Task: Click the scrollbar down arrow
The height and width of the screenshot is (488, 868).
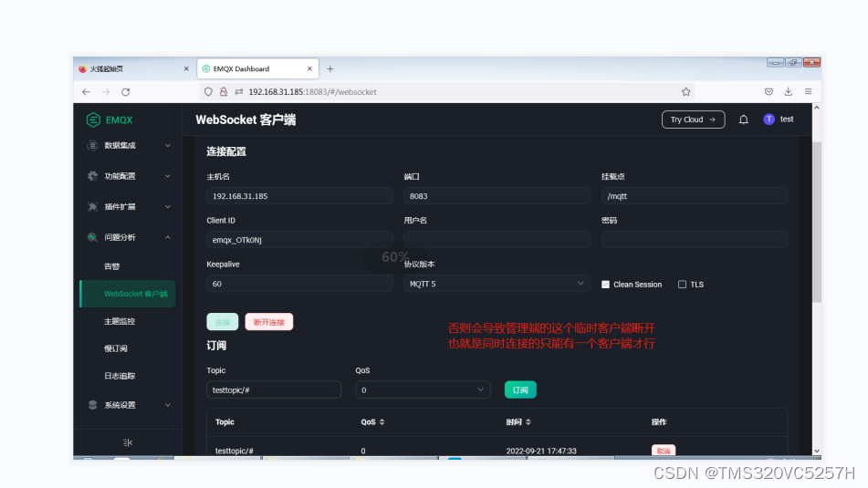Action: point(817,451)
